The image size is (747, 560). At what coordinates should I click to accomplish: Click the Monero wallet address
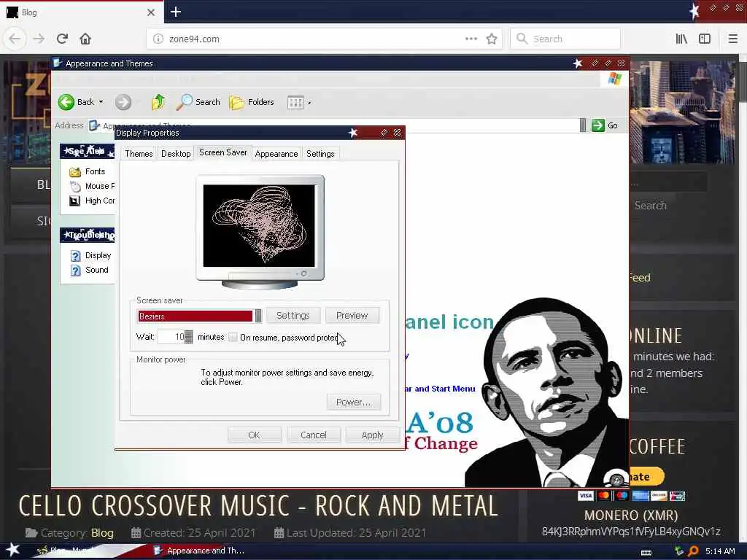[631, 532]
